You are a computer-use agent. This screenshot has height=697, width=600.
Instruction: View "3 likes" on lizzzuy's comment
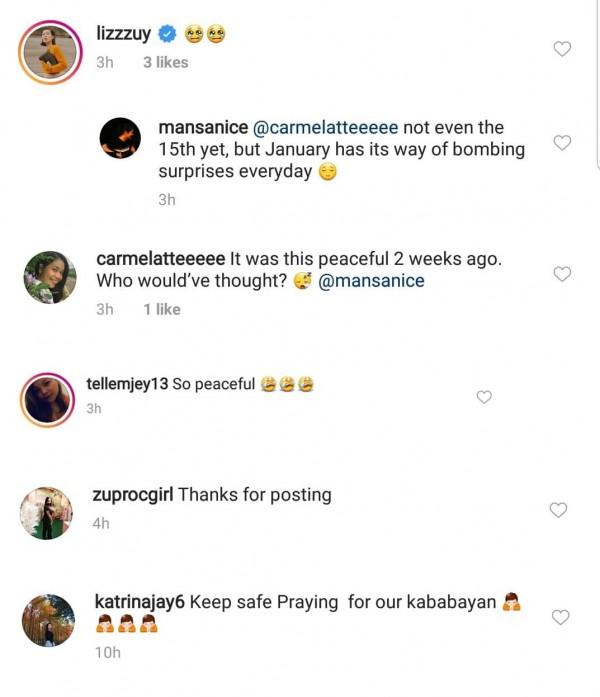[165, 62]
